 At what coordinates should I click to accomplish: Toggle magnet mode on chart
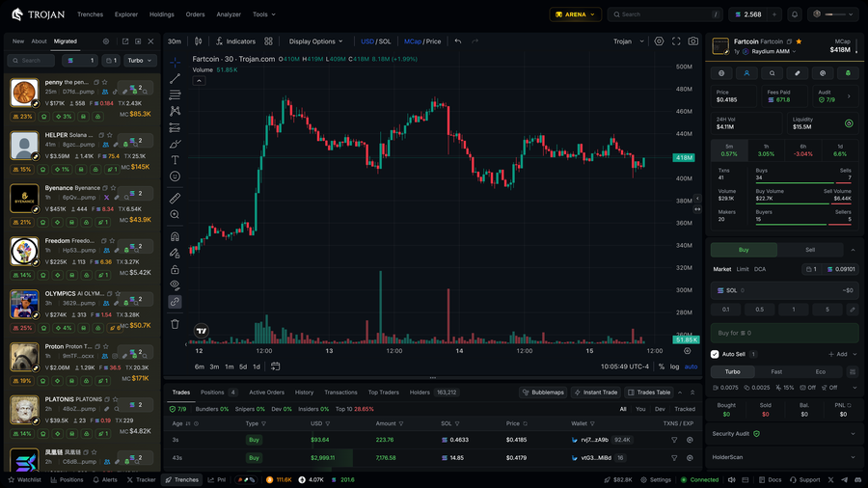click(x=175, y=237)
